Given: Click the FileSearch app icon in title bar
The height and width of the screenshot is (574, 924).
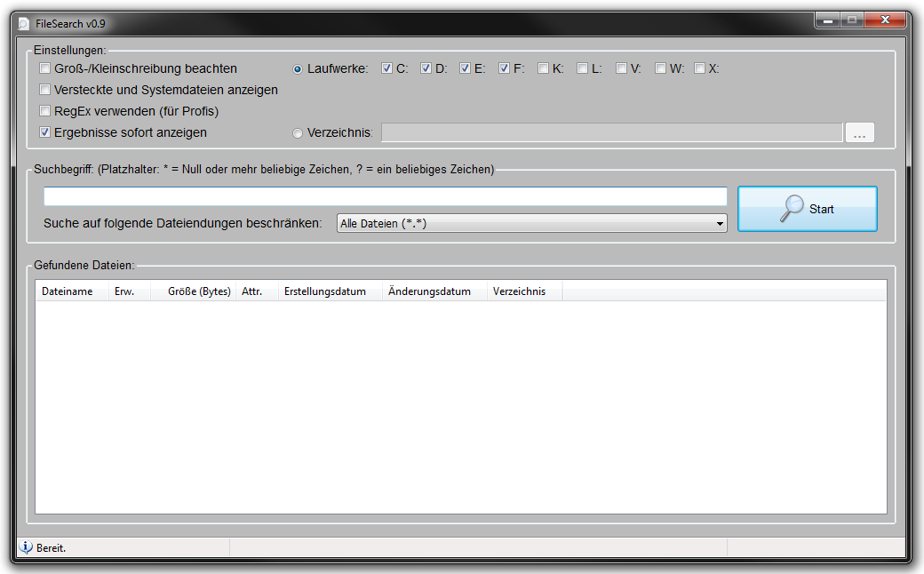Looking at the screenshot, I should (x=24, y=23).
